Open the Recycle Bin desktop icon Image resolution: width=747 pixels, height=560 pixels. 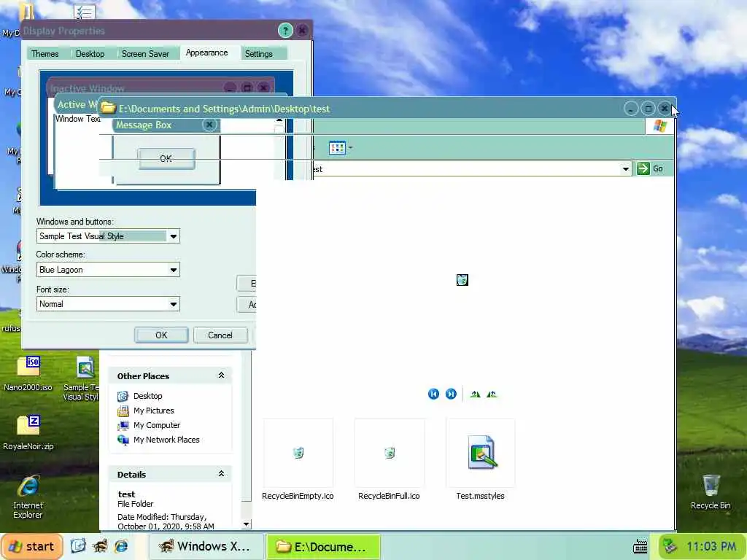click(711, 492)
